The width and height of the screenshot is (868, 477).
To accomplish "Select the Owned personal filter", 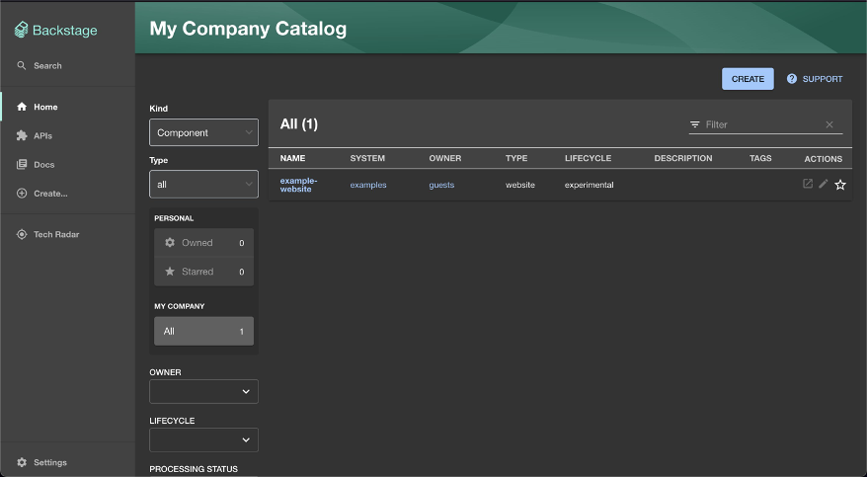I will [203, 243].
